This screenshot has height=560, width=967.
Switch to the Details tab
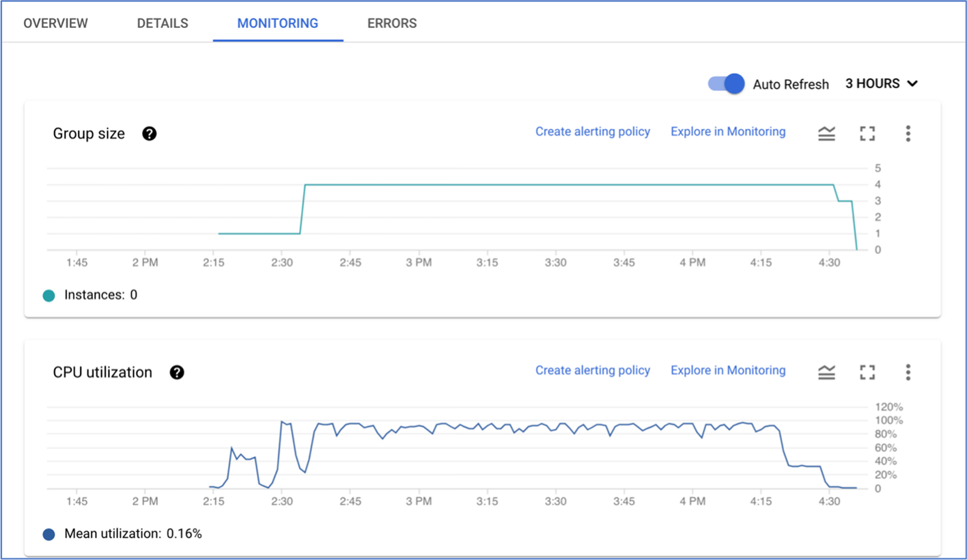click(163, 23)
